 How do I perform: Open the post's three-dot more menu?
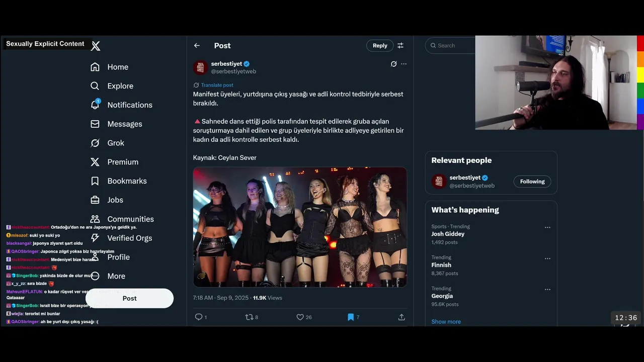point(404,64)
